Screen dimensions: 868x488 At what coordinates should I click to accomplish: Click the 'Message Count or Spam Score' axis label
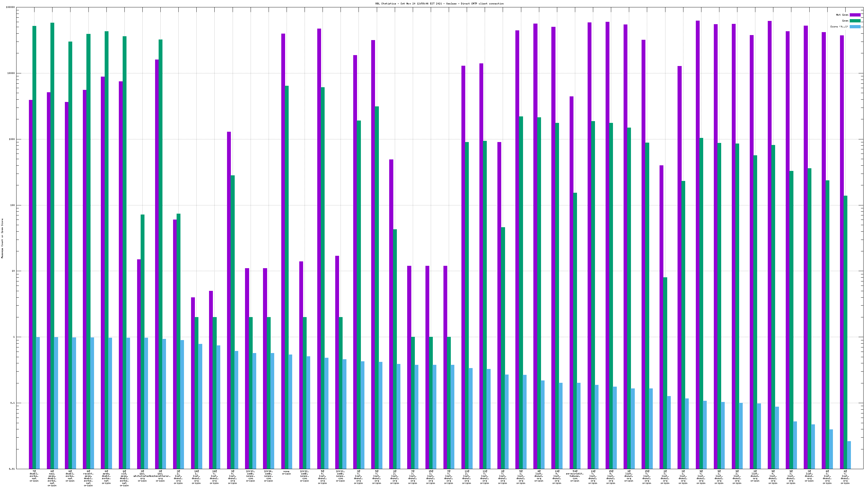tap(2, 238)
